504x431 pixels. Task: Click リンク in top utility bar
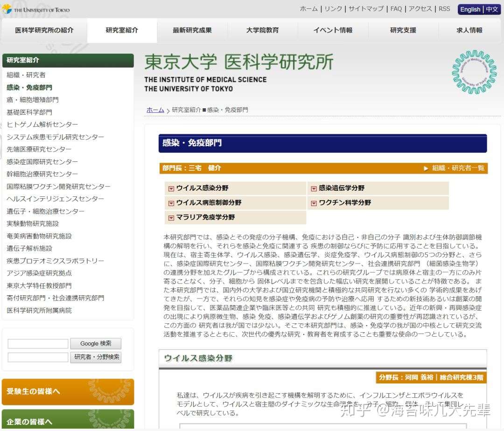click(333, 9)
